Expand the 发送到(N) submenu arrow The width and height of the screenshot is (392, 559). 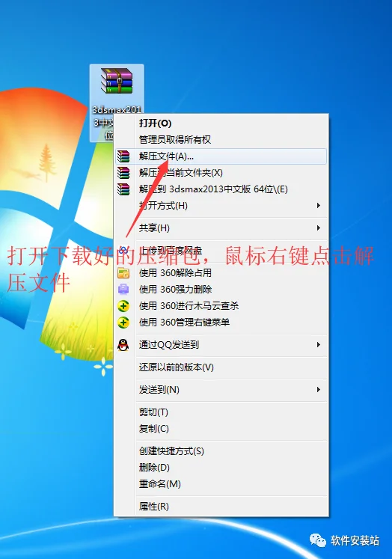coord(319,390)
